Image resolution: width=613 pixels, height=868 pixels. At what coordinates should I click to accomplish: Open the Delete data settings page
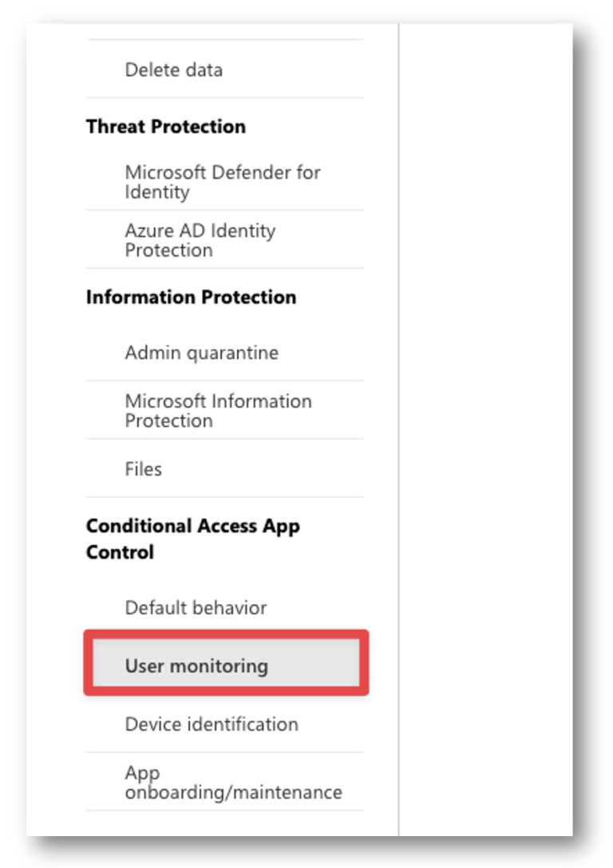225,69
